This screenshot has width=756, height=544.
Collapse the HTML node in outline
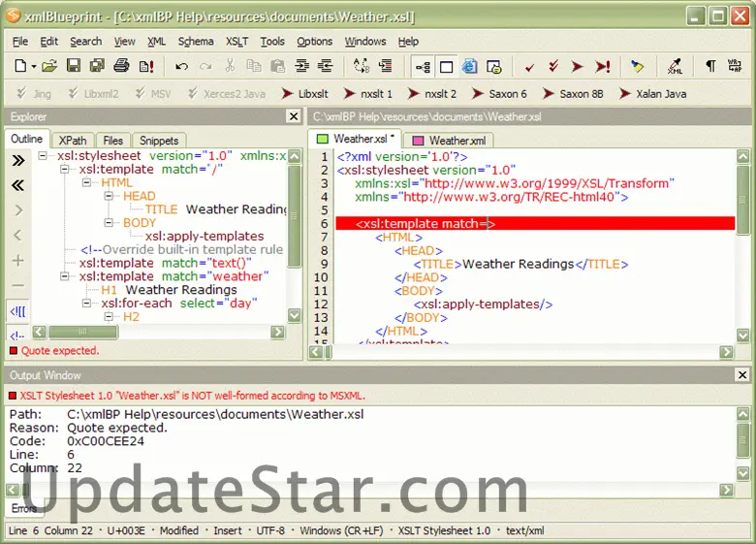click(x=87, y=182)
